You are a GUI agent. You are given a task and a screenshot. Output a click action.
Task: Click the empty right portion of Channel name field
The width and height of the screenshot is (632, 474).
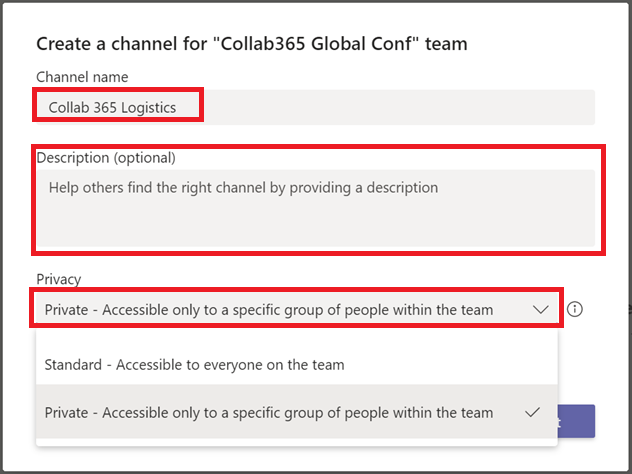coord(399,107)
